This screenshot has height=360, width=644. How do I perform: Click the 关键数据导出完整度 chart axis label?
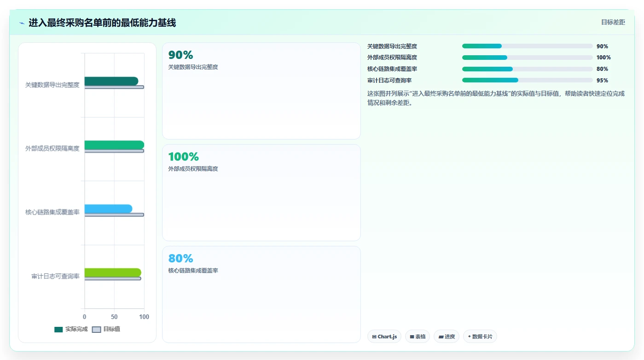[52, 85]
